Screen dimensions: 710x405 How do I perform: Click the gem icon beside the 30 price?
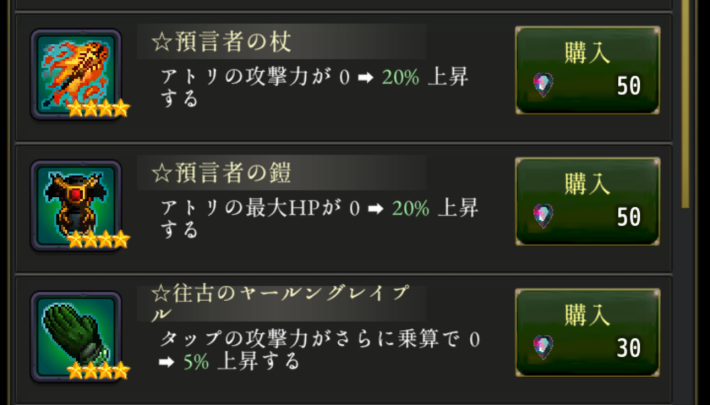(x=543, y=347)
